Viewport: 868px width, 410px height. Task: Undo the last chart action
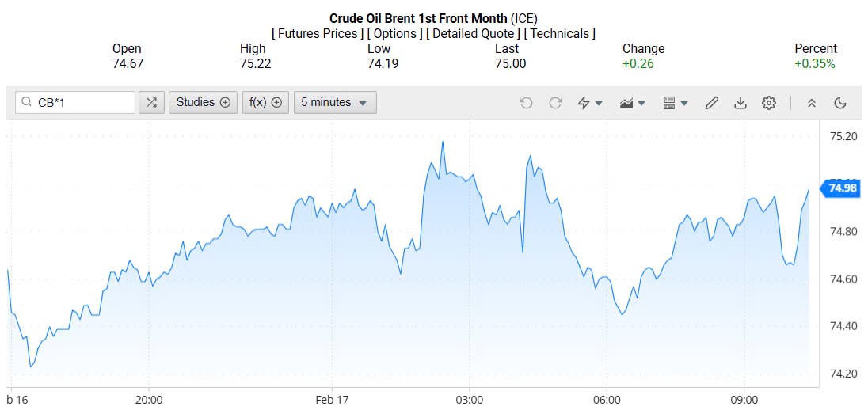(526, 103)
